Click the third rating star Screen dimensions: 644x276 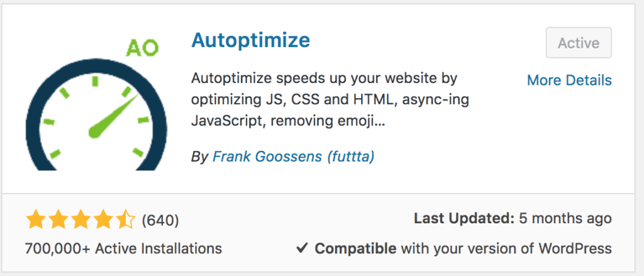coord(81,219)
